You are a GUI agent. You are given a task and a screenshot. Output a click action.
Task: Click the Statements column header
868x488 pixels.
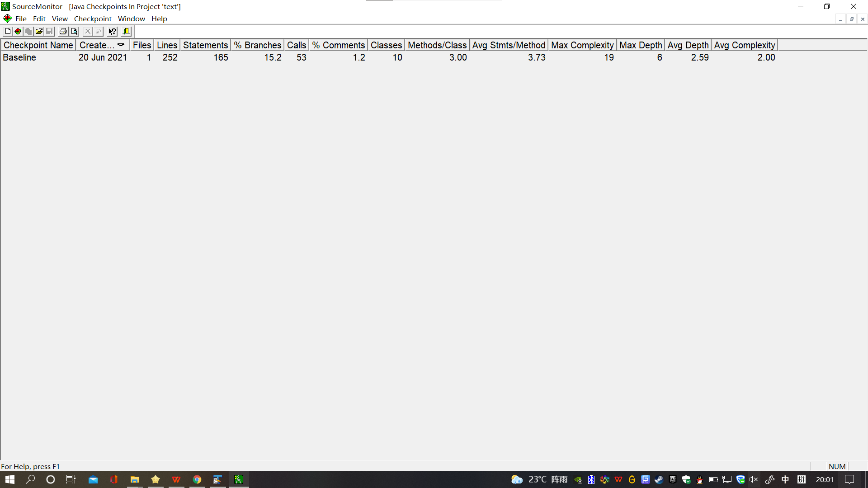(205, 45)
